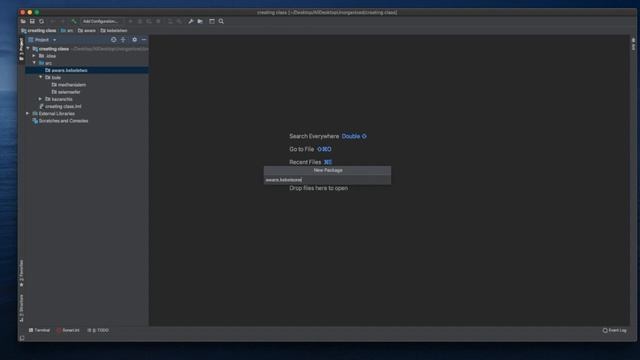Open the Structure side tab
Viewport: 640px width, 360px height.
click(22, 307)
